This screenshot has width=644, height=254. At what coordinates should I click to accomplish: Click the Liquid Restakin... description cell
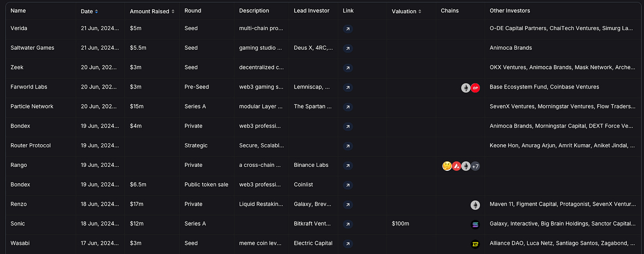[x=261, y=204]
